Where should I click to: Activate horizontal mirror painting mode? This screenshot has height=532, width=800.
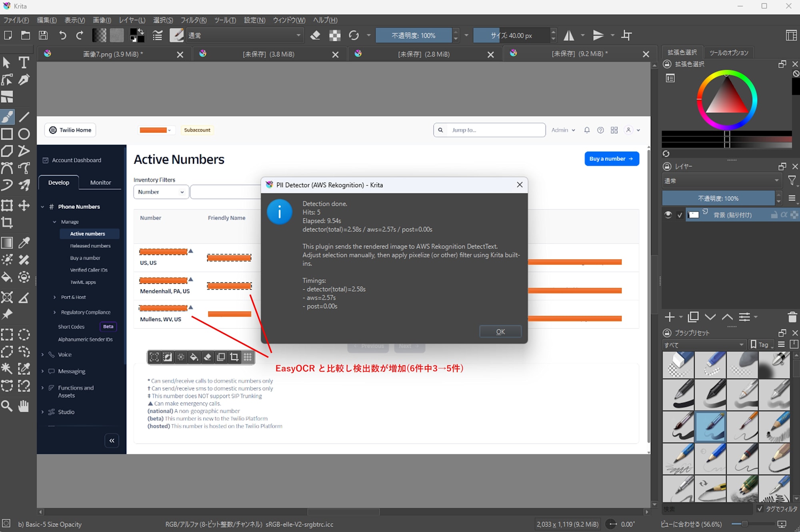569,35
